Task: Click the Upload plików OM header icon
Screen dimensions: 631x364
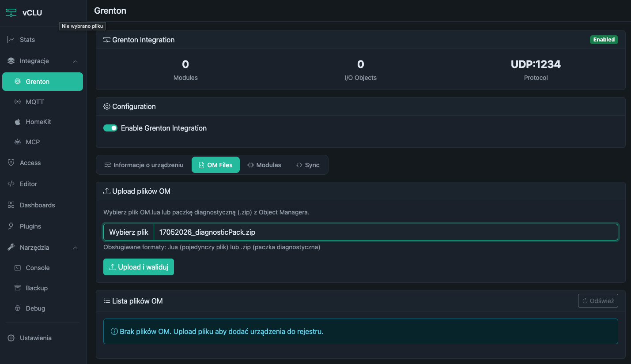Action: [x=107, y=191]
